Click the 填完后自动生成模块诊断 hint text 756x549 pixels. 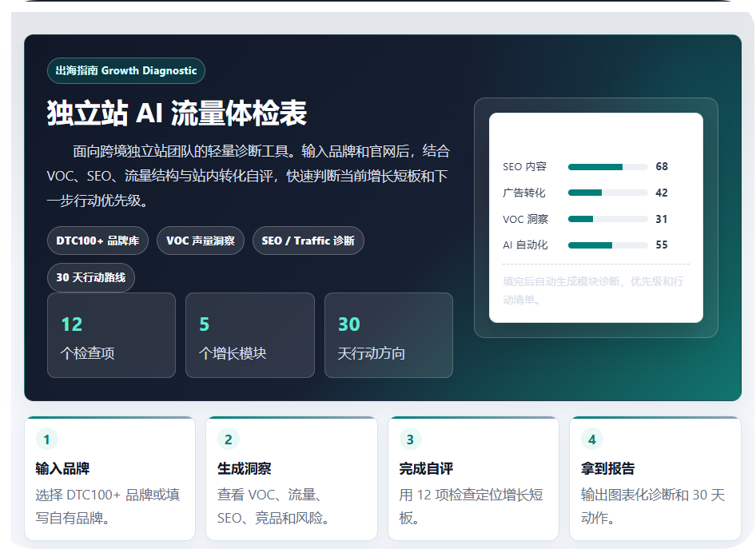tap(593, 291)
